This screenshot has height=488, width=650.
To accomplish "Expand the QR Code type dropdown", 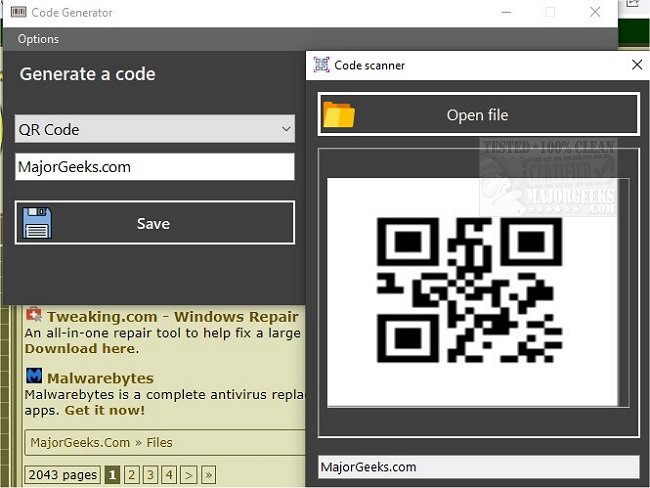I will tap(155, 129).
